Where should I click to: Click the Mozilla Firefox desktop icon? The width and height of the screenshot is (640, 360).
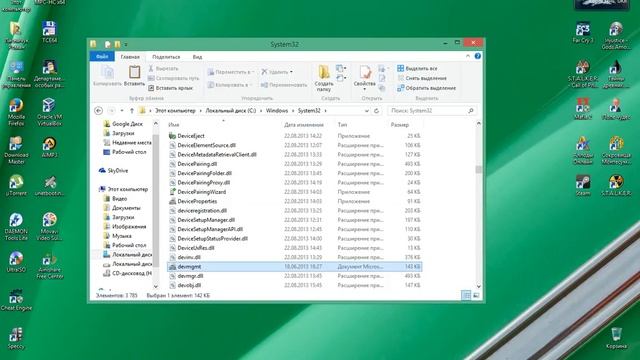click(16, 112)
